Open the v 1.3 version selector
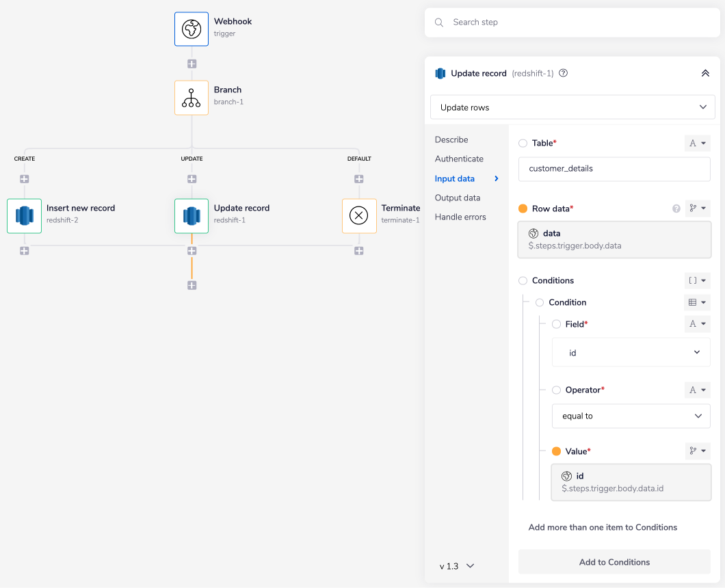This screenshot has width=725, height=588. coord(455,566)
